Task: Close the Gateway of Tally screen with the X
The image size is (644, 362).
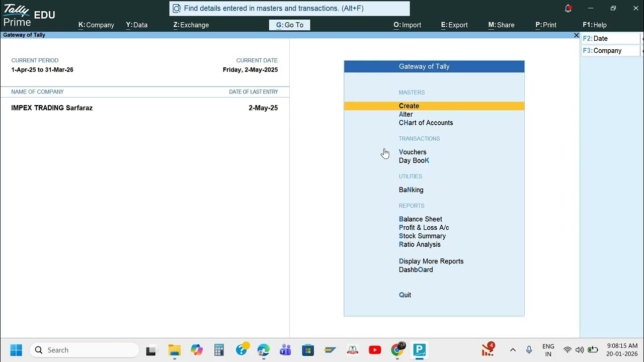Action: 577,35
